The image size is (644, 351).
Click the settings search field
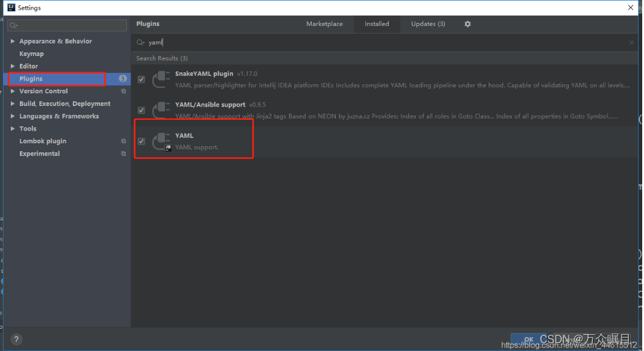pos(67,25)
